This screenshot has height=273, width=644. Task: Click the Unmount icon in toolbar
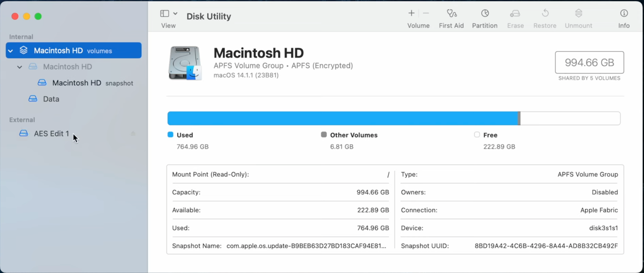pyautogui.click(x=579, y=13)
